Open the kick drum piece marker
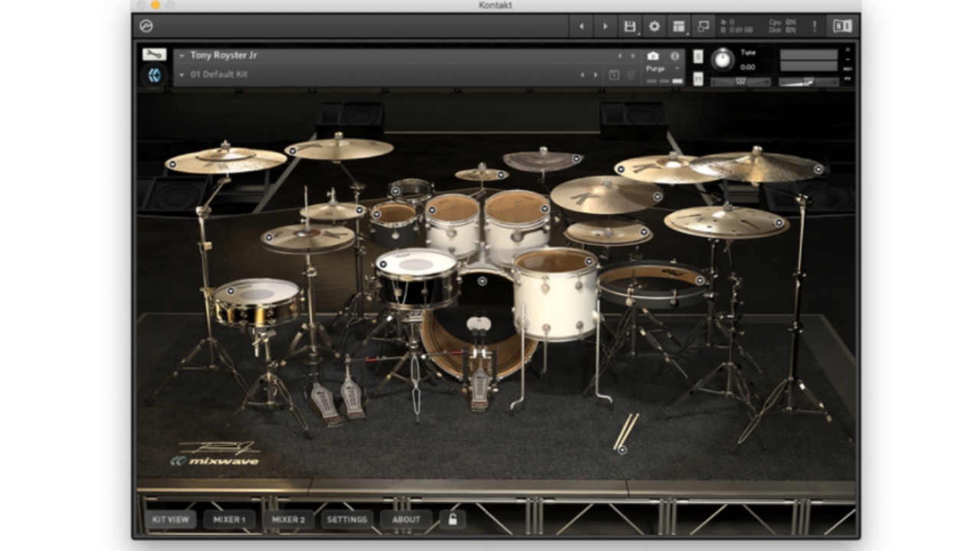 (x=482, y=281)
